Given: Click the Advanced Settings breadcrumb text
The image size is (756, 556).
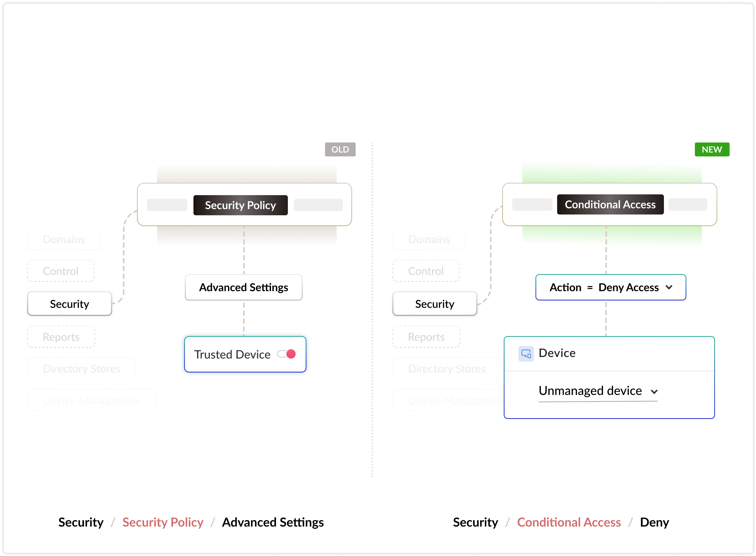Looking at the screenshot, I should pos(273,522).
